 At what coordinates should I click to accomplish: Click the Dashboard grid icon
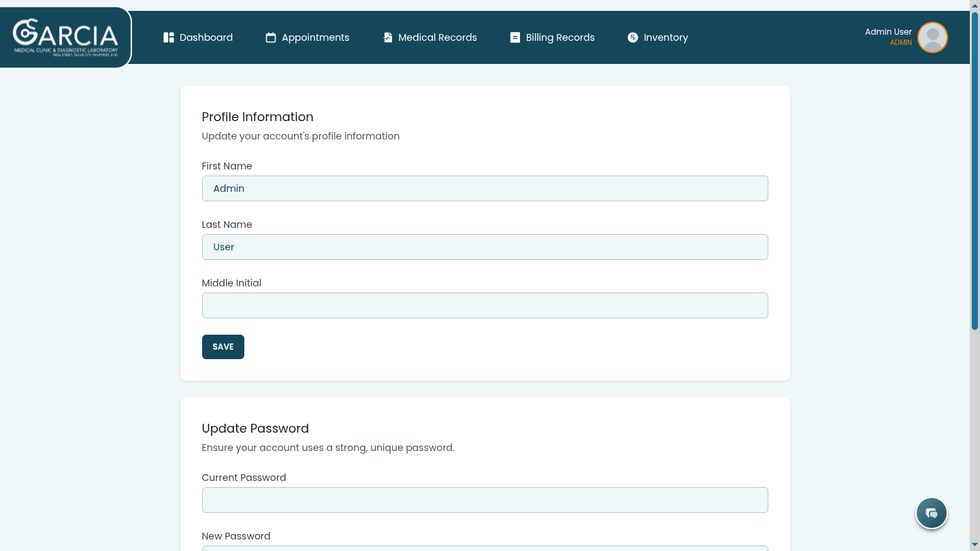pos(169,37)
